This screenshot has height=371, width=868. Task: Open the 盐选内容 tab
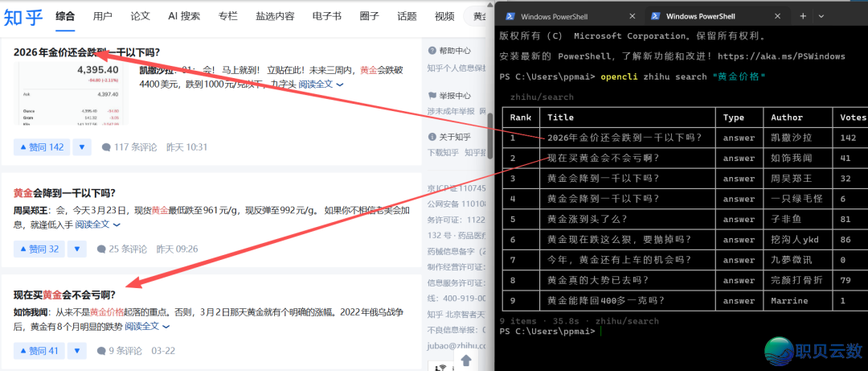tap(275, 16)
